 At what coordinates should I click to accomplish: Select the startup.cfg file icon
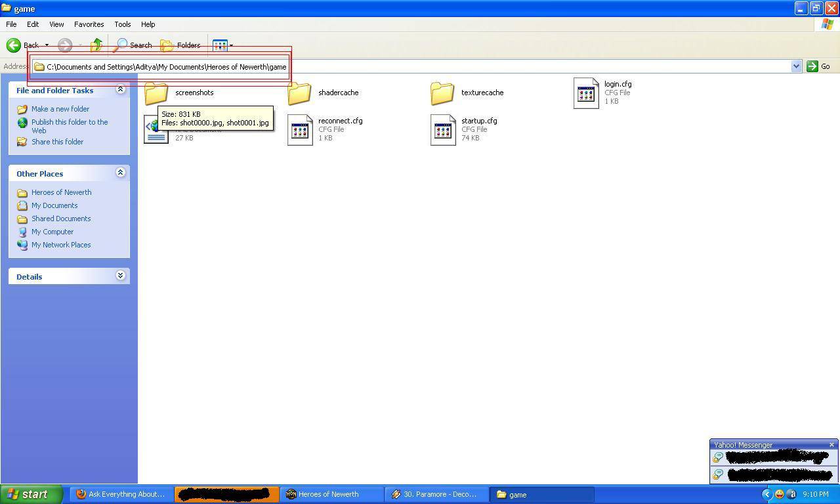[x=443, y=130]
